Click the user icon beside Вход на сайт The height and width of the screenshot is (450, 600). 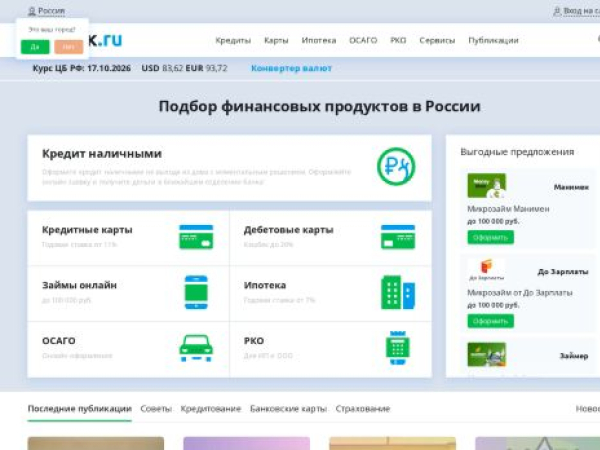(557, 11)
